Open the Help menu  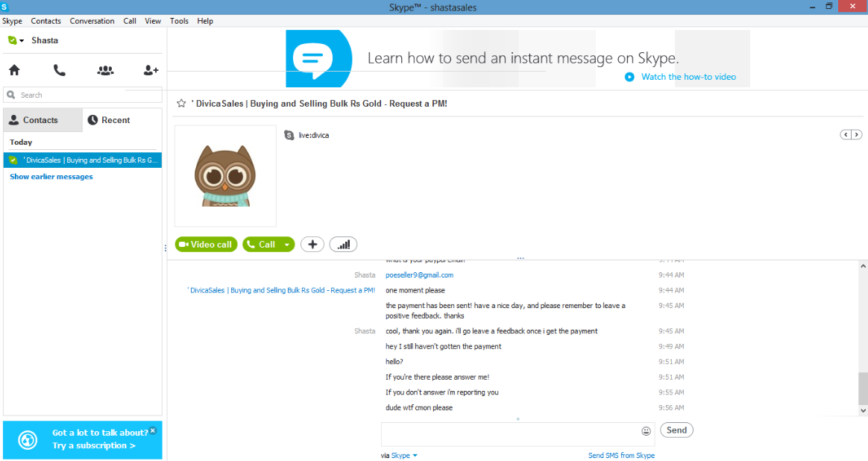click(x=205, y=21)
